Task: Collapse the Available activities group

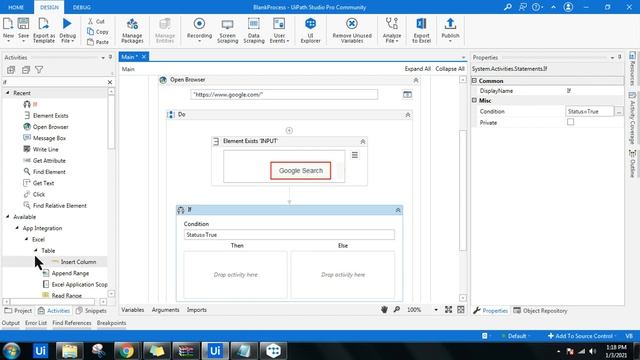Action: pyautogui.click(x=8, y=217)
